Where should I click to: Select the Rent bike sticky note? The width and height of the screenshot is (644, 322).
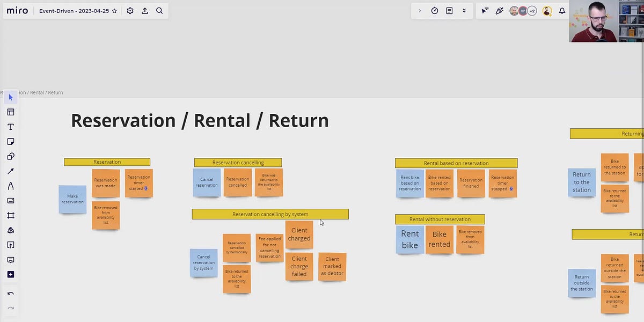pos(409,238)
